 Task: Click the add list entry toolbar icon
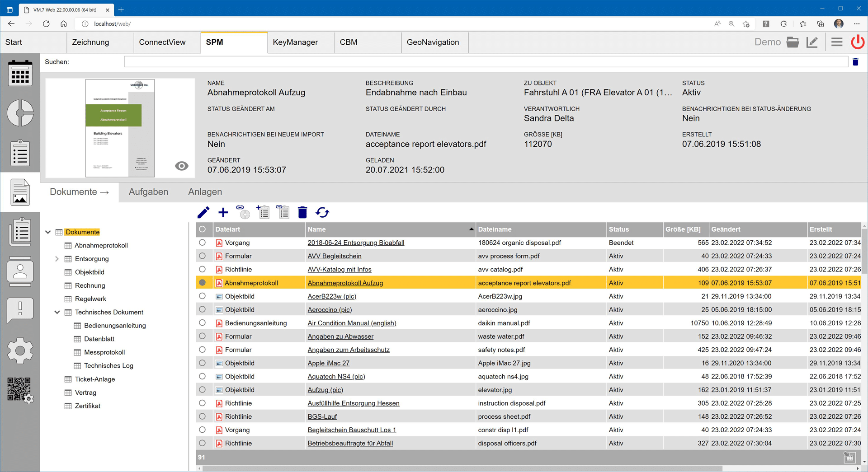click(x=263, y=212)
